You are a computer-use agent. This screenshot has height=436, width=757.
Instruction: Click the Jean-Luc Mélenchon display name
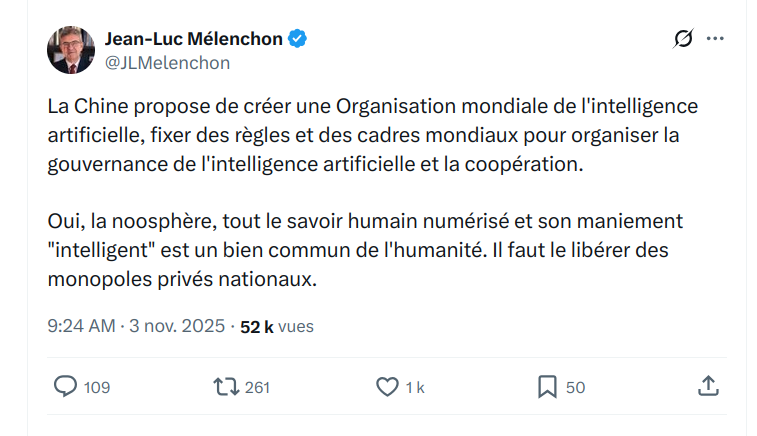pyautogui.click(x=194, y=39)
